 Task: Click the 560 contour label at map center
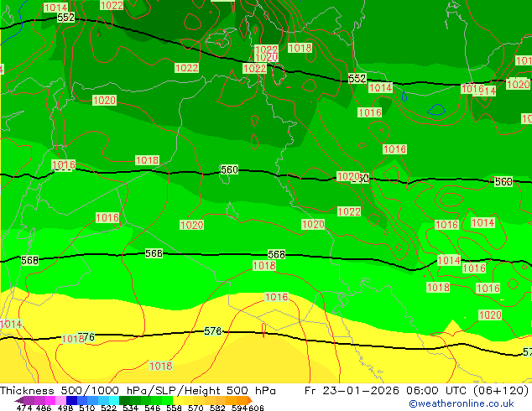229,169
